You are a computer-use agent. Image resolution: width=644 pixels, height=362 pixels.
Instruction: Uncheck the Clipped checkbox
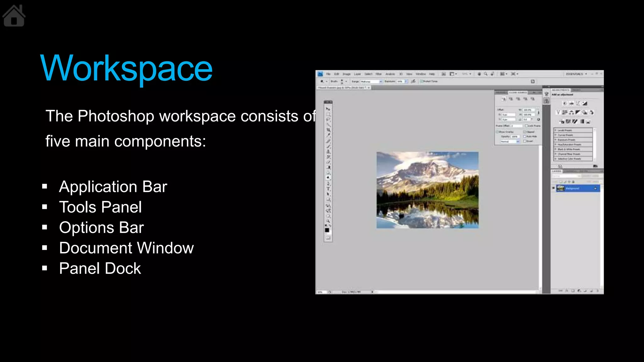(x=525, y=132)
